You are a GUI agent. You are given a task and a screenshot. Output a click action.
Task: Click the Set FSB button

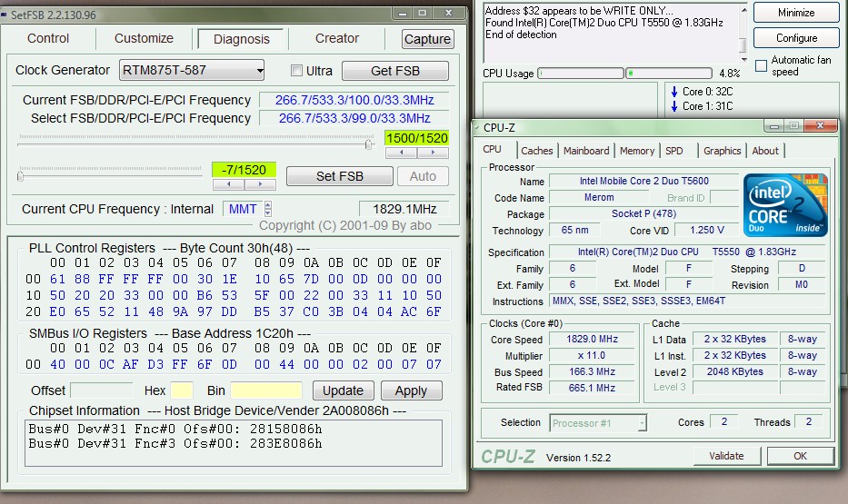[340, 176]
